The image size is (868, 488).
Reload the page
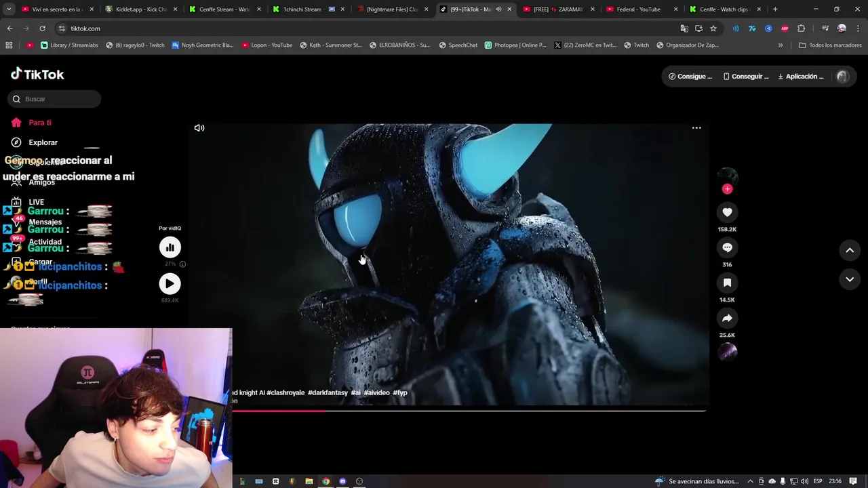point(42,28)
